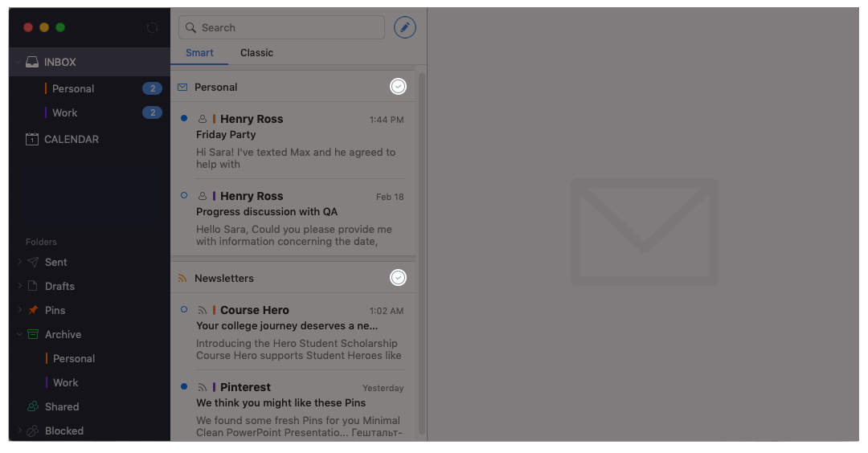Click the contact icon on Friday Party email
The image size is (868, 453).
[203, 119]
